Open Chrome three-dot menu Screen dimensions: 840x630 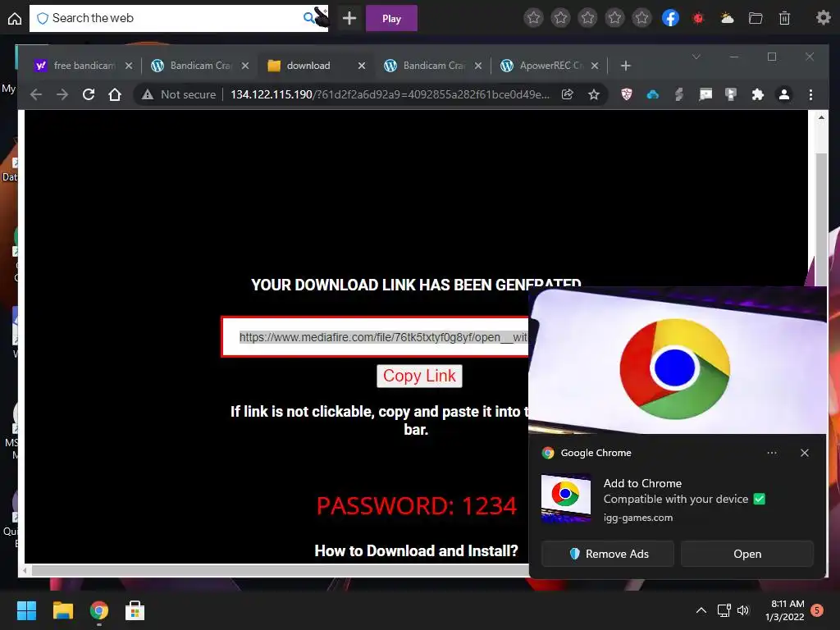point(810,95)
